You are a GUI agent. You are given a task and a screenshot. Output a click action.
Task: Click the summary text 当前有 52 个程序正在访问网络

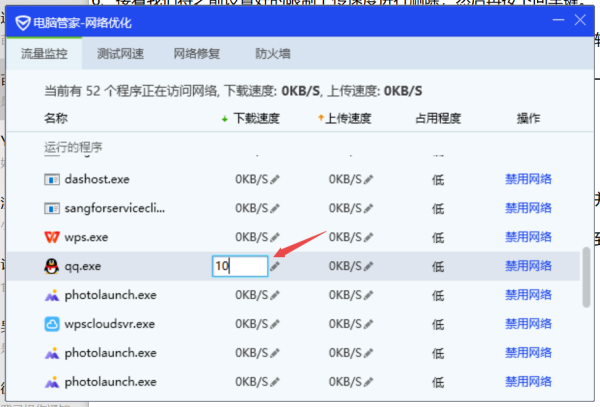[131, 91]
